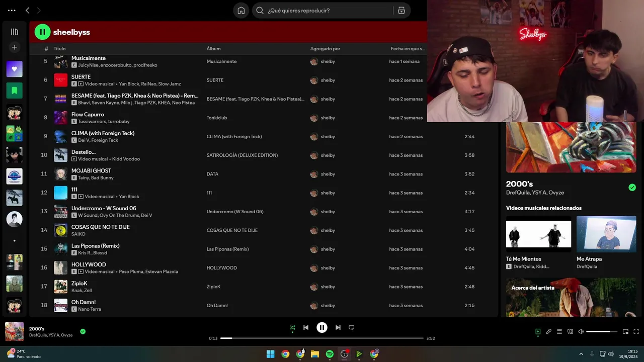644x362 pixels.
Task: Skip to the next track
Action: pos(338,327)
